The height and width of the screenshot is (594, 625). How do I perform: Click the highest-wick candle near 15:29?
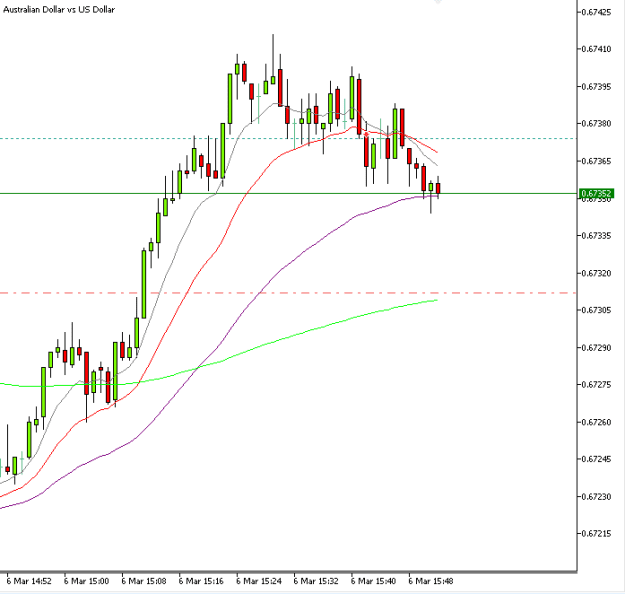coord(273,80)
